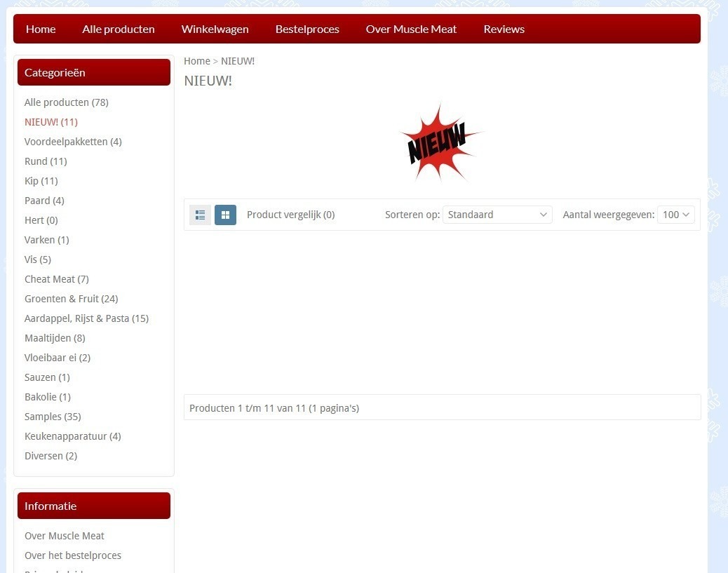The image size is (728, 573).
Task: Open Over het bestelproces information link
Action: coord(73,555)
